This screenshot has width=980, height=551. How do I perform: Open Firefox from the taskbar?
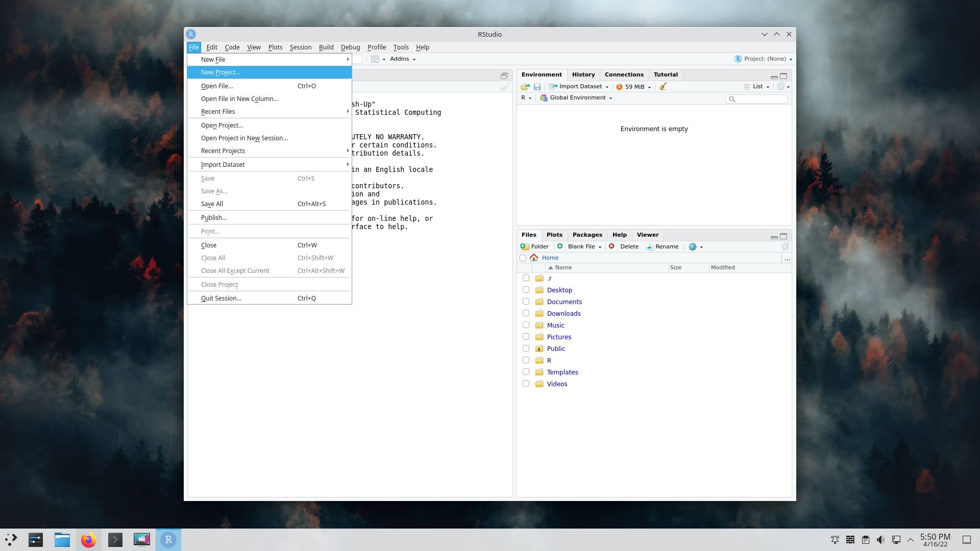pyautogui.click(x=89, y=540)
